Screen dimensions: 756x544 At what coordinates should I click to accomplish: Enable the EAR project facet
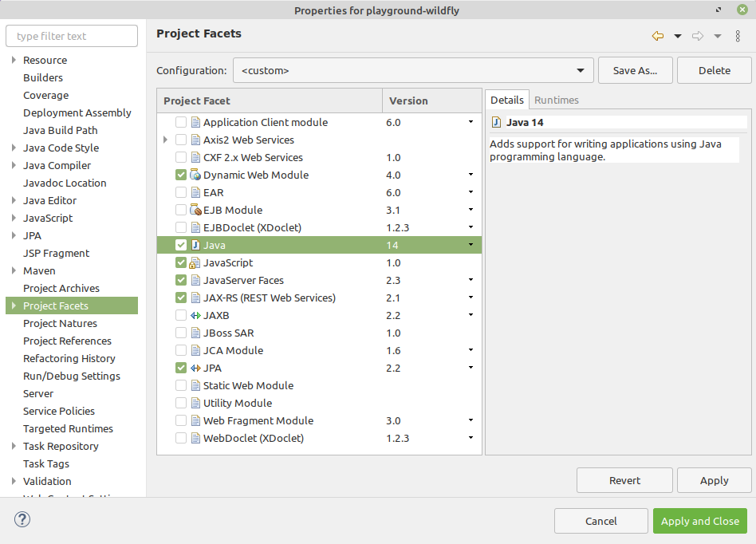(180, 192)
